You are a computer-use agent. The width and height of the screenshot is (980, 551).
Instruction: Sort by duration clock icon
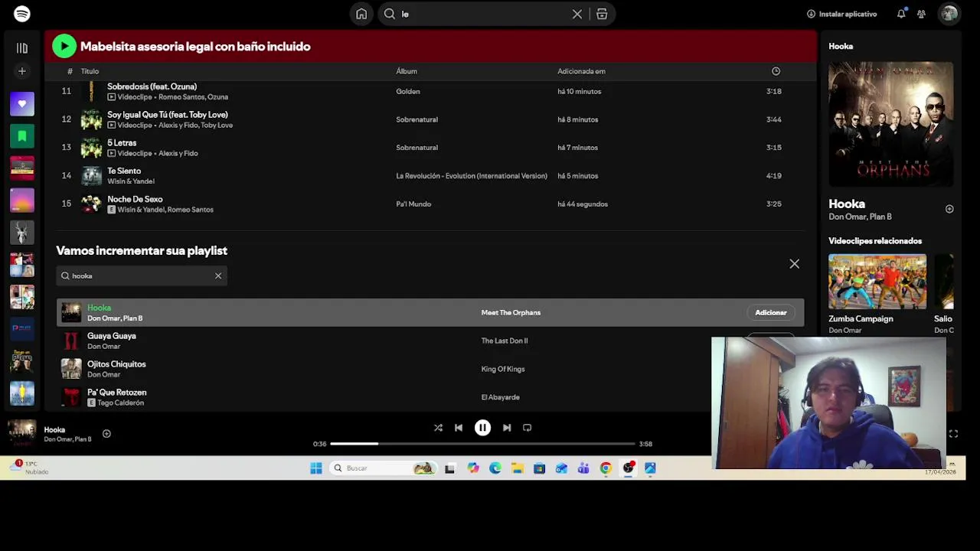coord(776,71)
